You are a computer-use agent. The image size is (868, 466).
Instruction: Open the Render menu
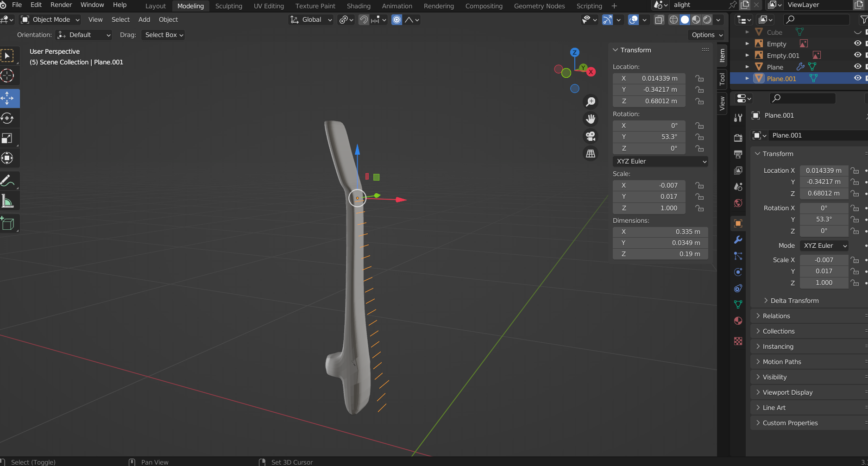coord(61,5)
